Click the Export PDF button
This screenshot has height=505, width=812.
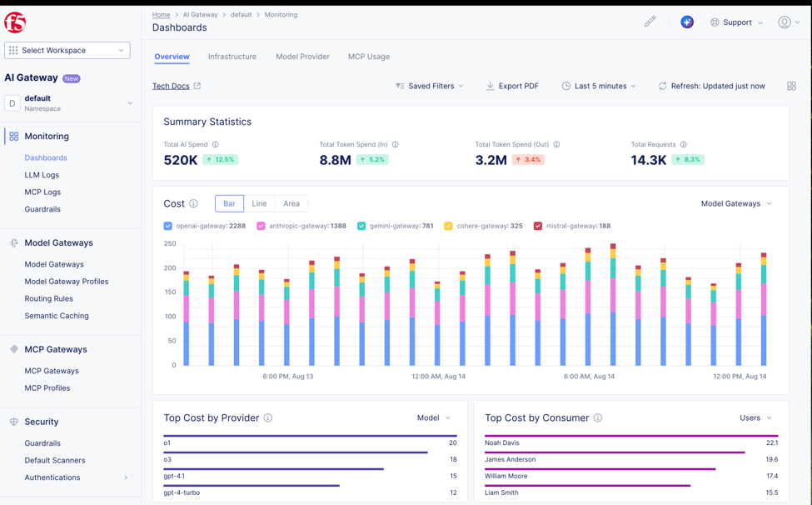512,86
